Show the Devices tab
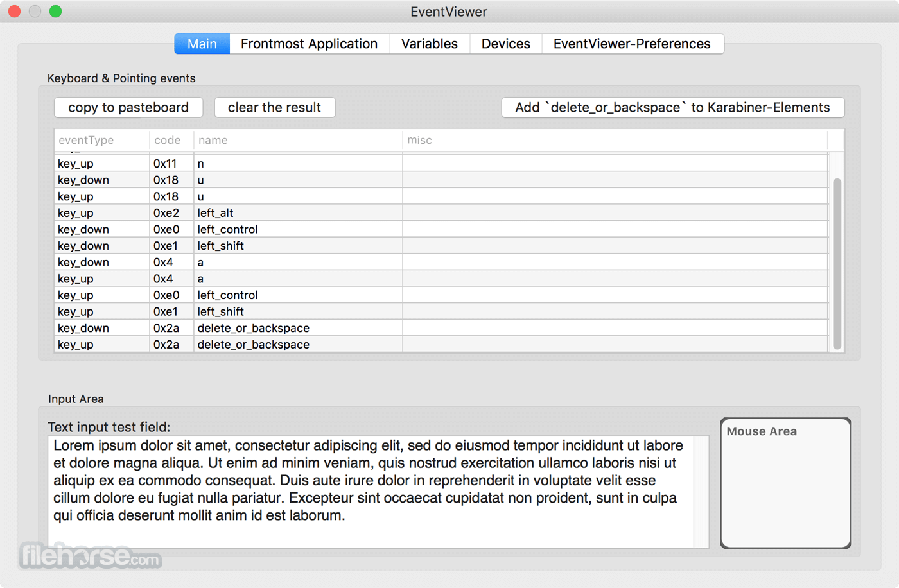 [506, 44]
